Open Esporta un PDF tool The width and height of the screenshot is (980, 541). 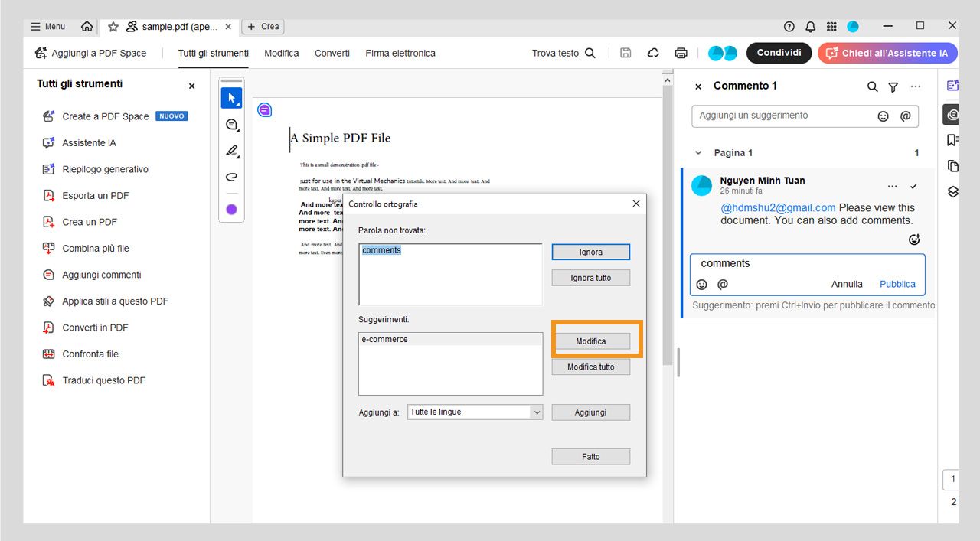click(x=85, y=196)
